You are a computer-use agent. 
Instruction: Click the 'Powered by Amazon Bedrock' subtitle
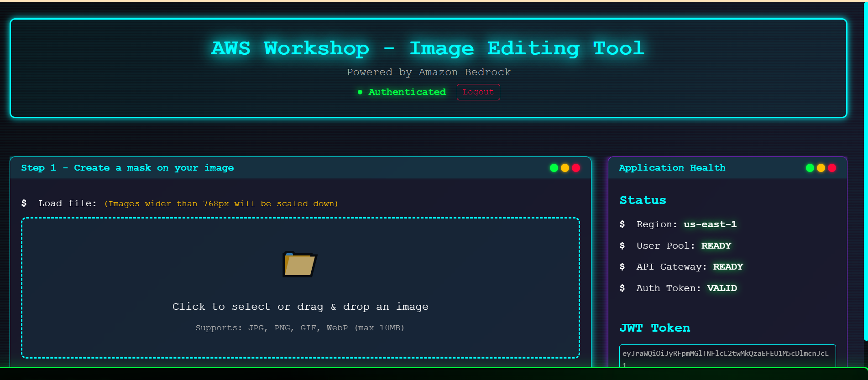(429, 72)
